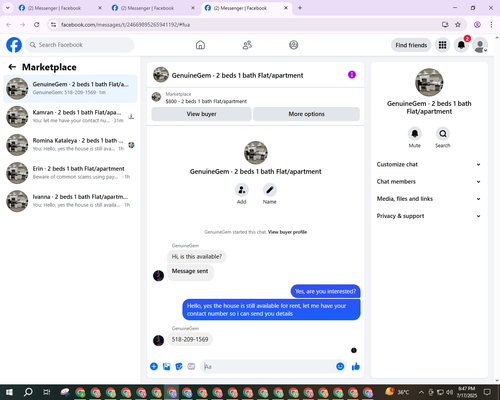
Task: Search in conversation magnifier icon
Action: tap(443, 134)
